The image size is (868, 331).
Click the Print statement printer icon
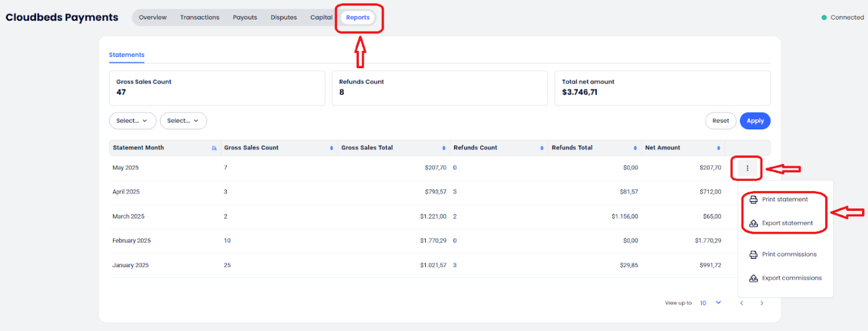[x=753, y=200]
